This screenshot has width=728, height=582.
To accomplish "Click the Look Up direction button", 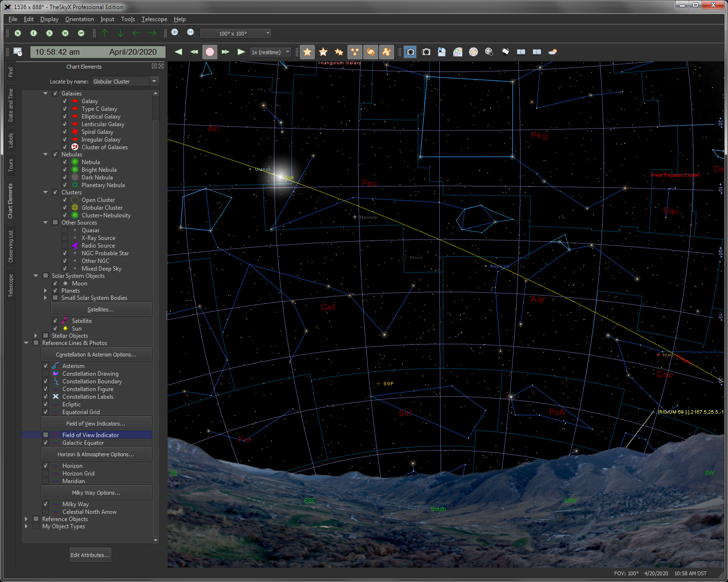I will tap(81, 33).
